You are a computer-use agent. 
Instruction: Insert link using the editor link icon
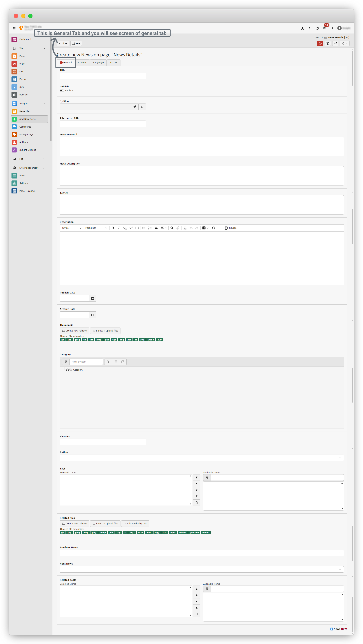[x=178, y=228]
